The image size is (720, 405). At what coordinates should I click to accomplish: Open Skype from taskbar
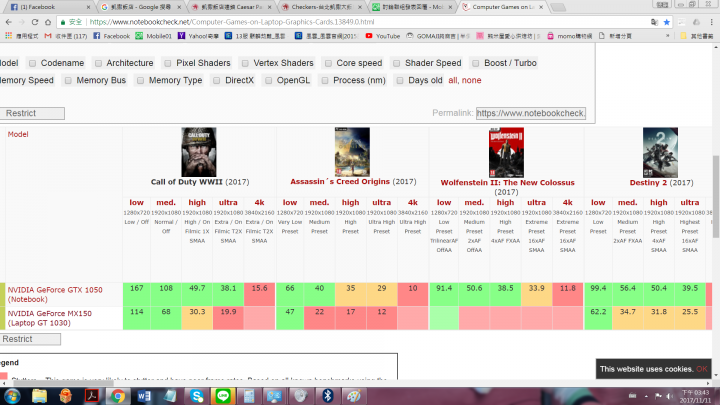(x=197, y=396)
